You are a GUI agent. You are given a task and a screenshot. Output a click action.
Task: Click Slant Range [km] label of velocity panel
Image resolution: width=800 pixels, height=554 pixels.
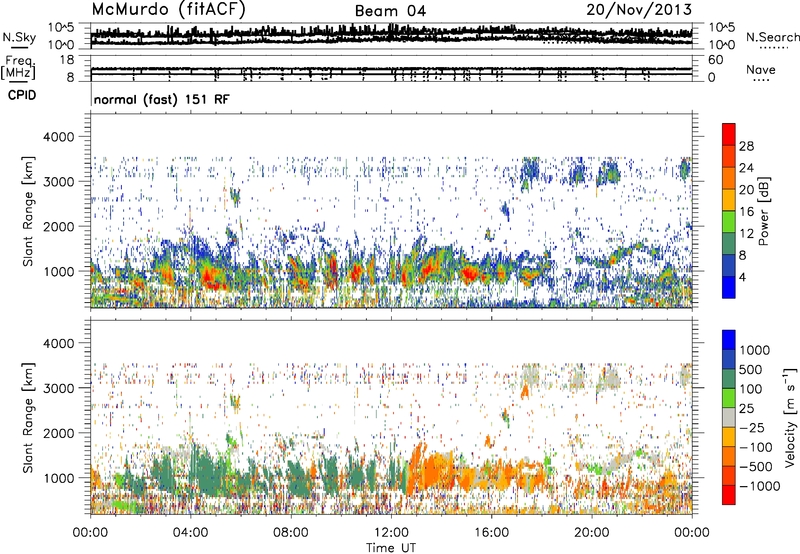point(28,417)
